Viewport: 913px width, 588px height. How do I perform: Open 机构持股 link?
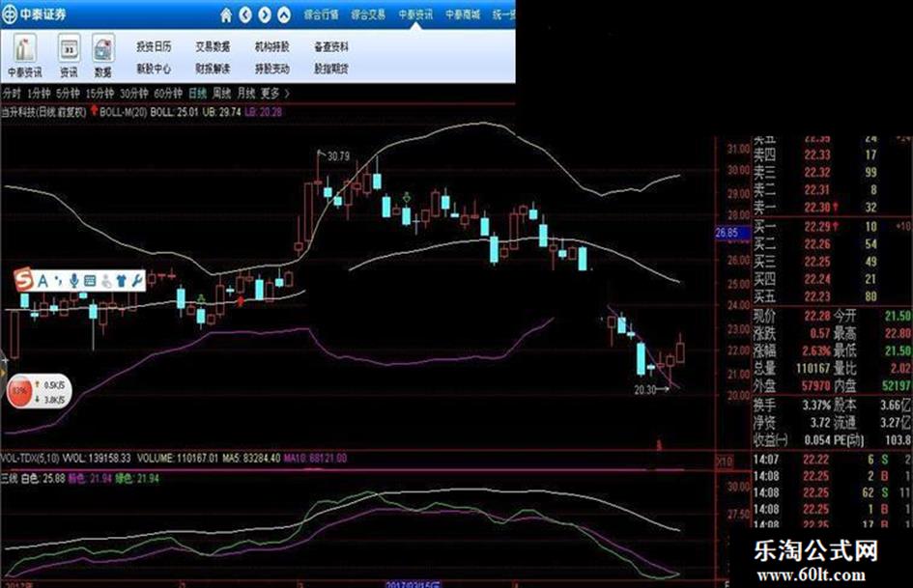[271, 46]
